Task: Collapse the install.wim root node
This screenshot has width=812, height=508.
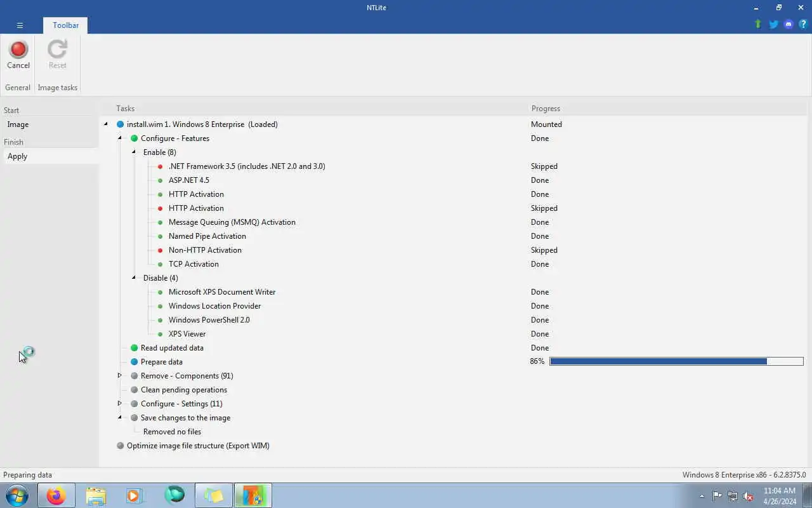Action: point(106,124)
